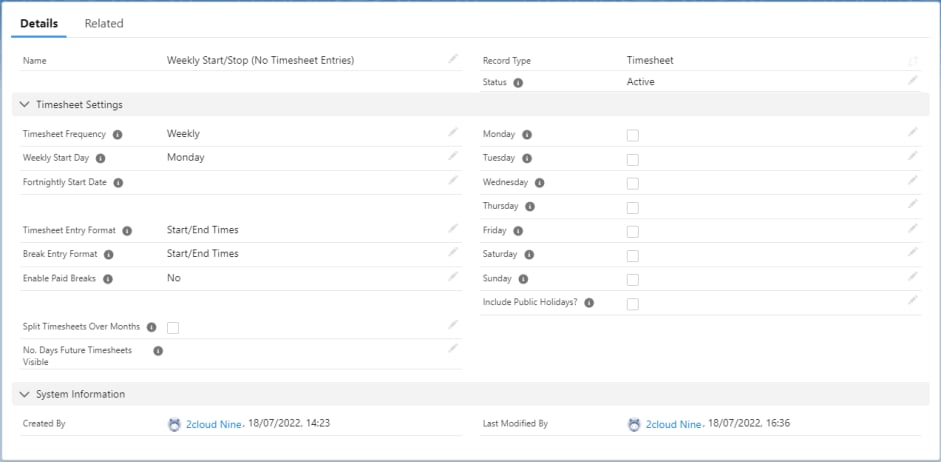Viewport: 941px width, 462px height.
Task: Edit Fortnightly Start Date pencil icon
Action: coord(453,180)
